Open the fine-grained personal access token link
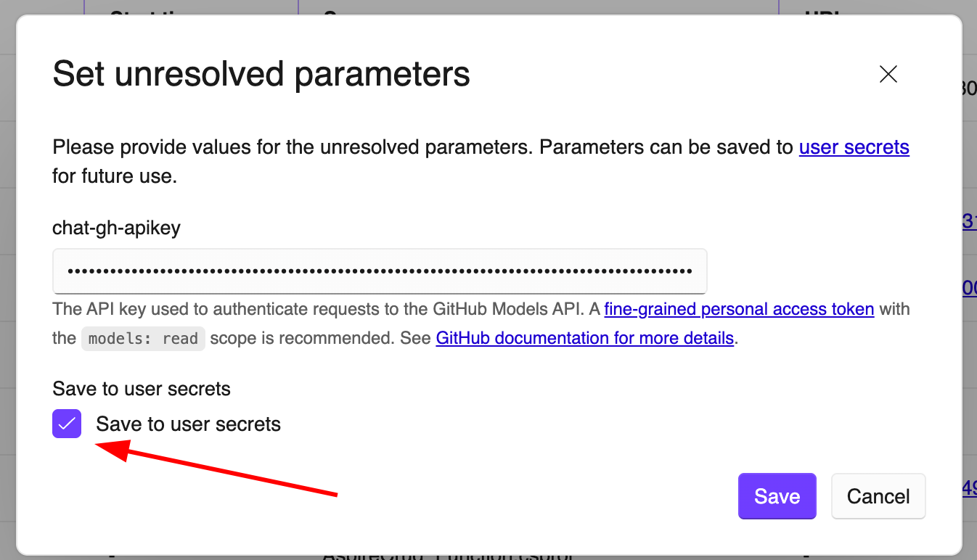Viewport: 977px width, 560px height. [x=739, y=309]
